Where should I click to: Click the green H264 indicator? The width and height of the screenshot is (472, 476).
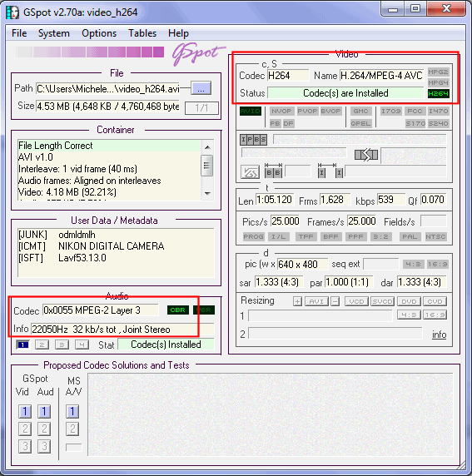pos(438,93)
